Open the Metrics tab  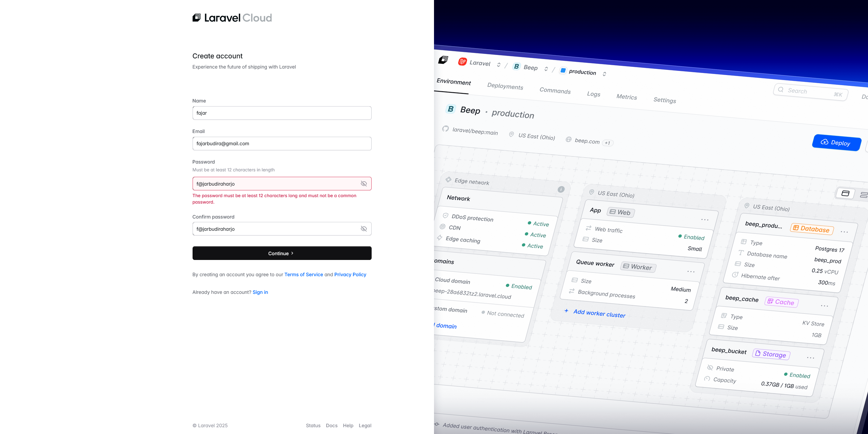(x=627, y=97)
